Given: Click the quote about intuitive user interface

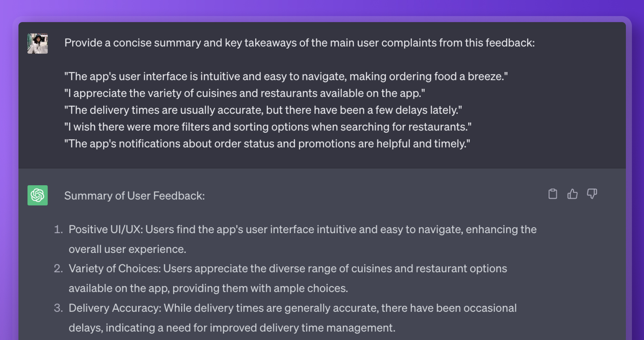Looking at the screenshot, I should 286,76.
